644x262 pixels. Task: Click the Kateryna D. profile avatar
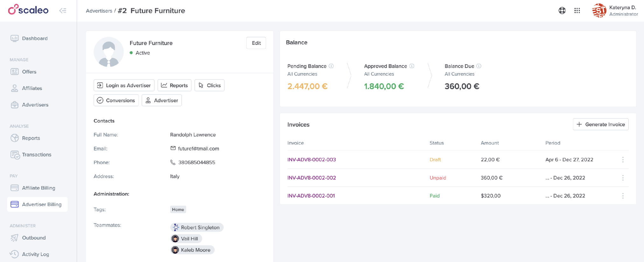pyautogui.click(x=599, y=10)
